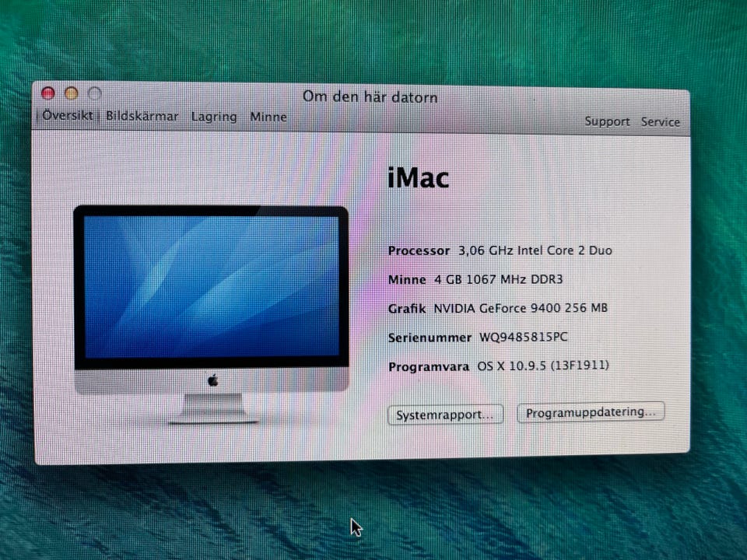Click the Minne label beside 4 GB
This screenshot has width=747, height=560.
(407, 279)
